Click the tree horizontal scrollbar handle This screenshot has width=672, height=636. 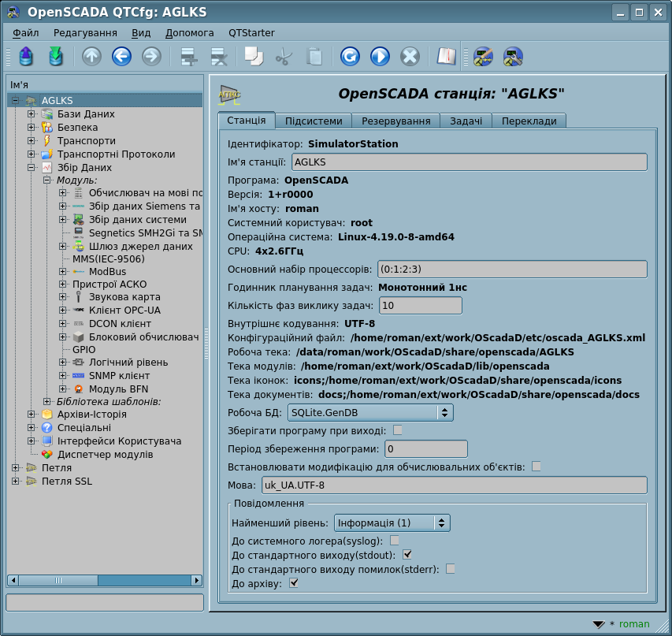(x=58, y=580)
